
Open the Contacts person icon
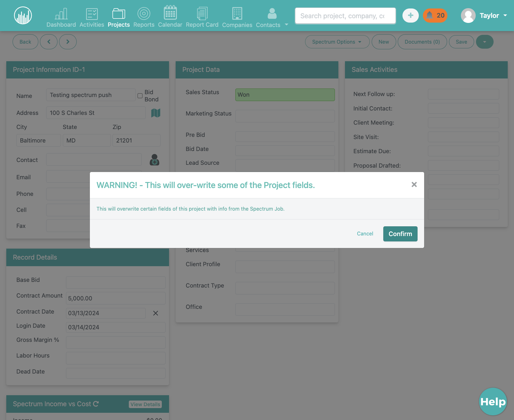coord(272,13)
